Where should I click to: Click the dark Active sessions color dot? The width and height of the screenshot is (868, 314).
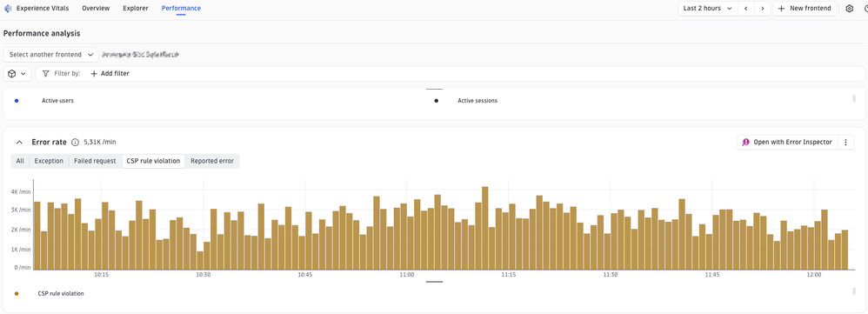click(437, 101)
